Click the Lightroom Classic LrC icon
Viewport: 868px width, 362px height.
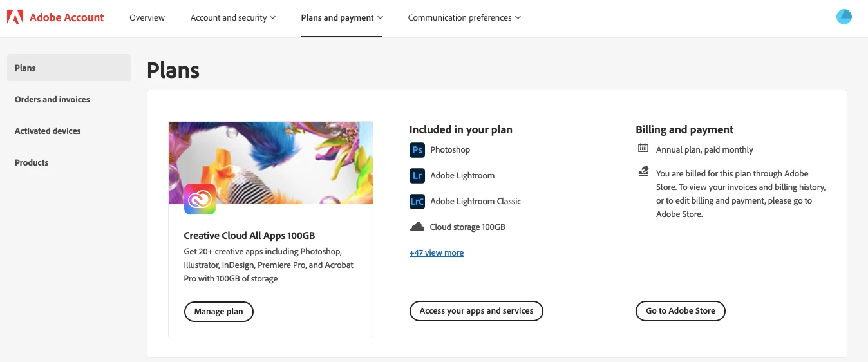pos(417,202)
